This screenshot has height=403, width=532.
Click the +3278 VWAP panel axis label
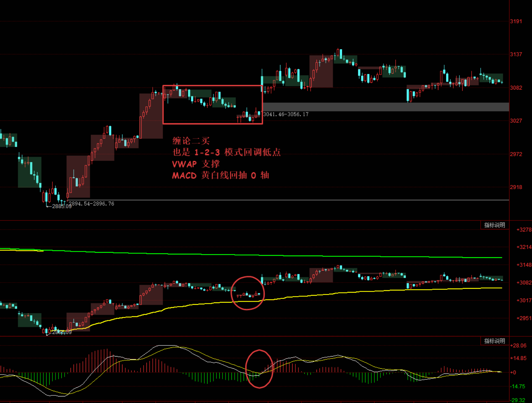[x=524, y=229]
